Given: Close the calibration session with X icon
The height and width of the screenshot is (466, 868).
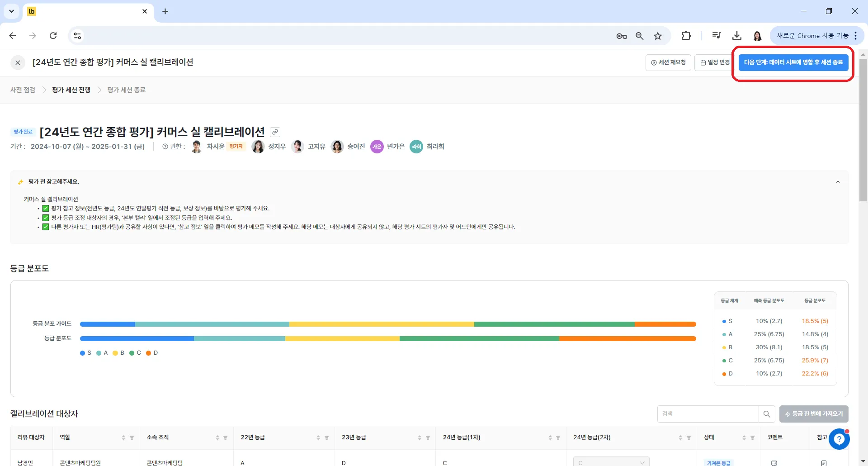Looking at the screenshot, I should pos(18,62).
